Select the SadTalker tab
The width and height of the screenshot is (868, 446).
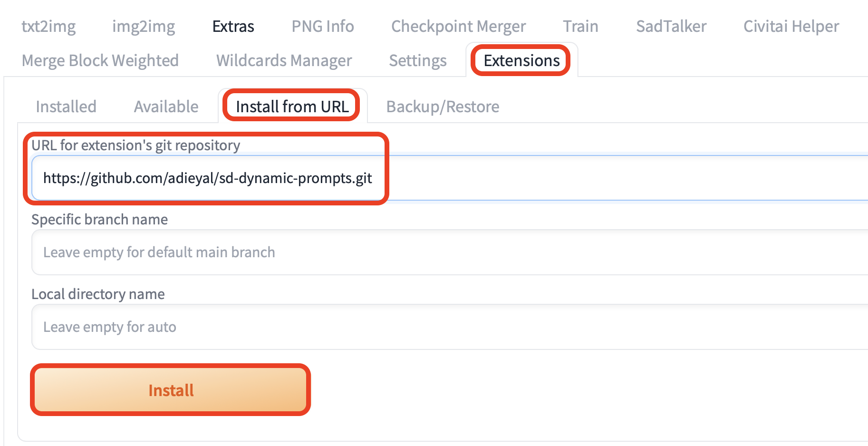[671, 27]
